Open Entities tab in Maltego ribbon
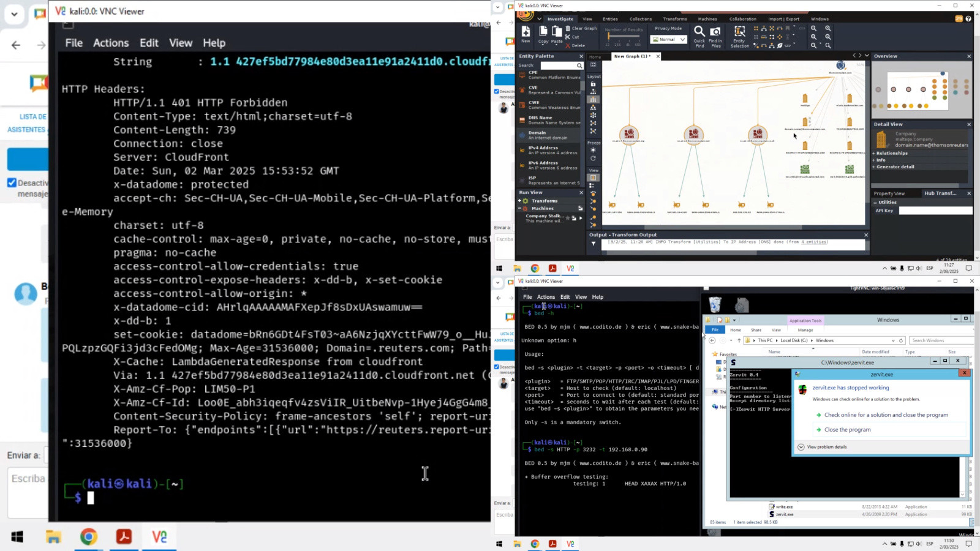Screen dimensions: 980x551 point(610,19)
